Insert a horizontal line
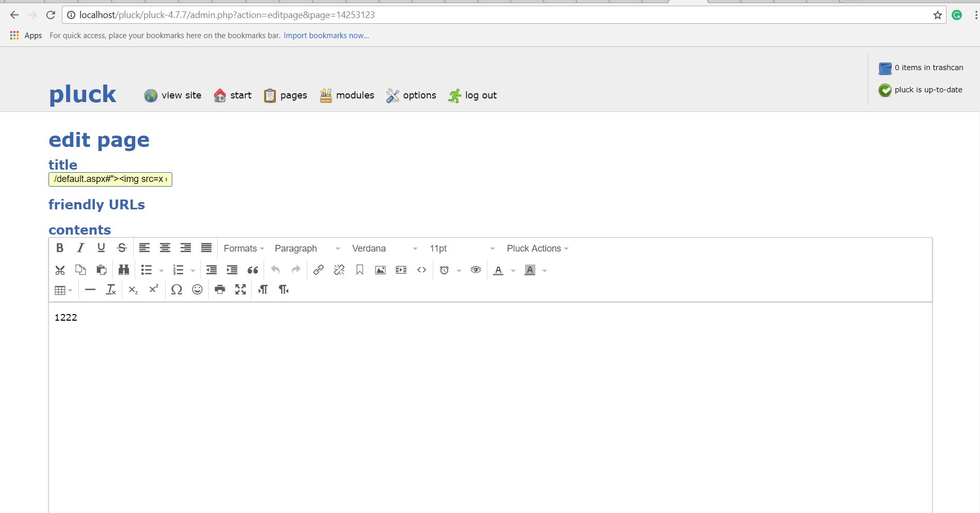The width and height of the screenshot is (980, 513). click(90, 290)
